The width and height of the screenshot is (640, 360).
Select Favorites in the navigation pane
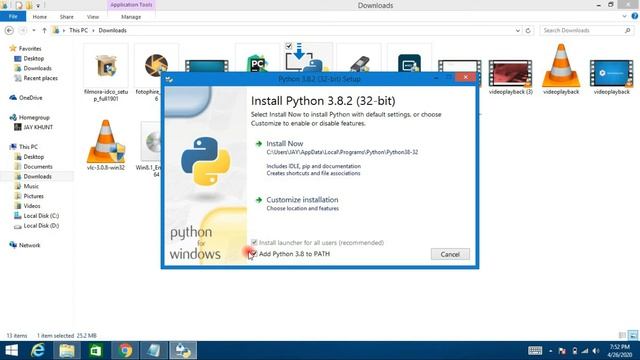coord(30,49)
